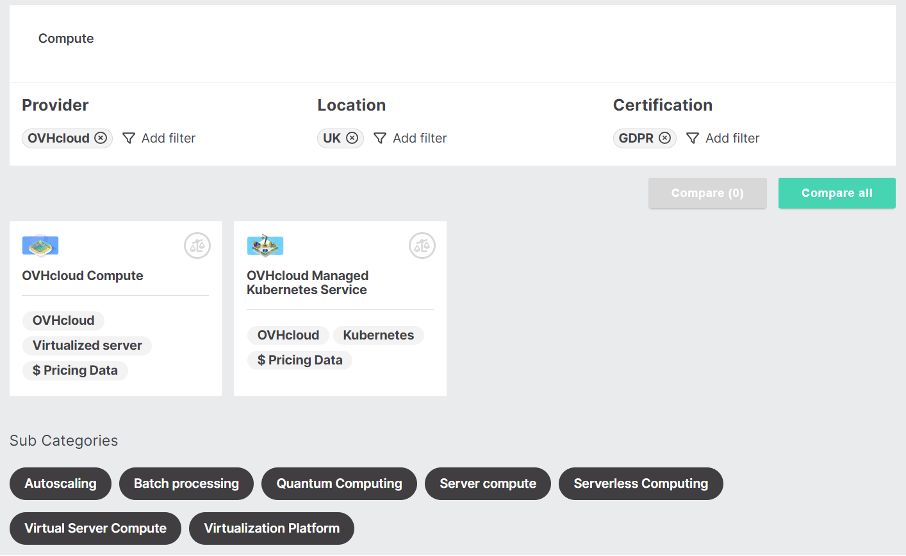Open the OVHcloud Compute title link
This screenshot has width=906, height=556.
tap(83, 276)
